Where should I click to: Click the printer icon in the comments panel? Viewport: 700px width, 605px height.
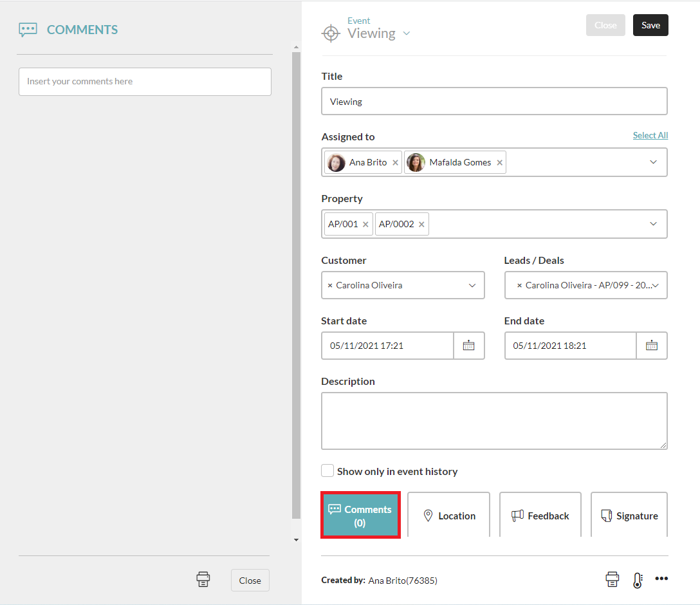(203, 579)
